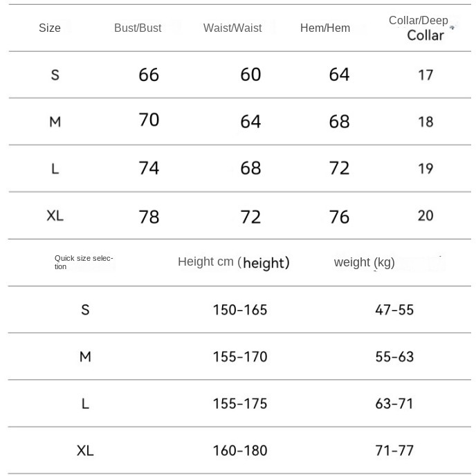This screenshot has width=476, height=476.
Task: Click weight range 55-63
Action: pos(394,357)
